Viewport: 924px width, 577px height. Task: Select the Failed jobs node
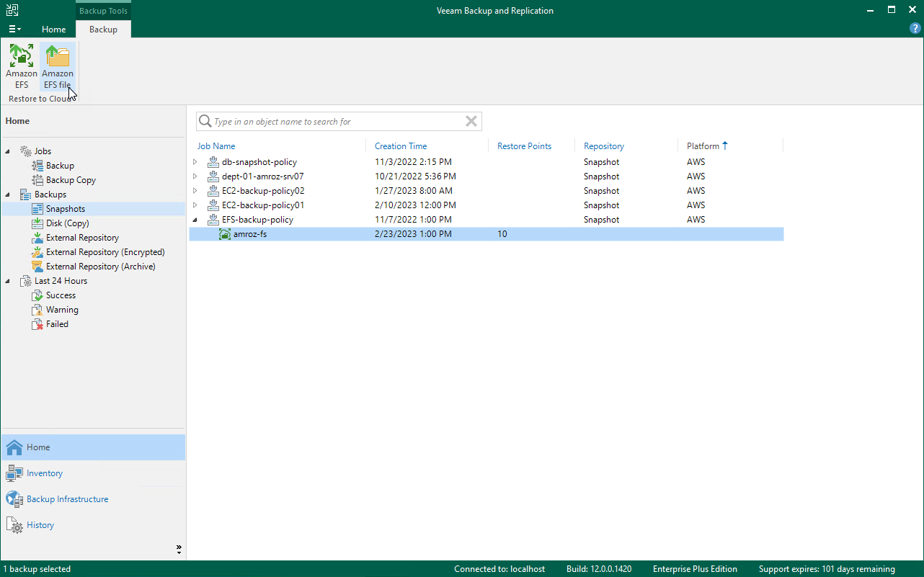[57, 324]
